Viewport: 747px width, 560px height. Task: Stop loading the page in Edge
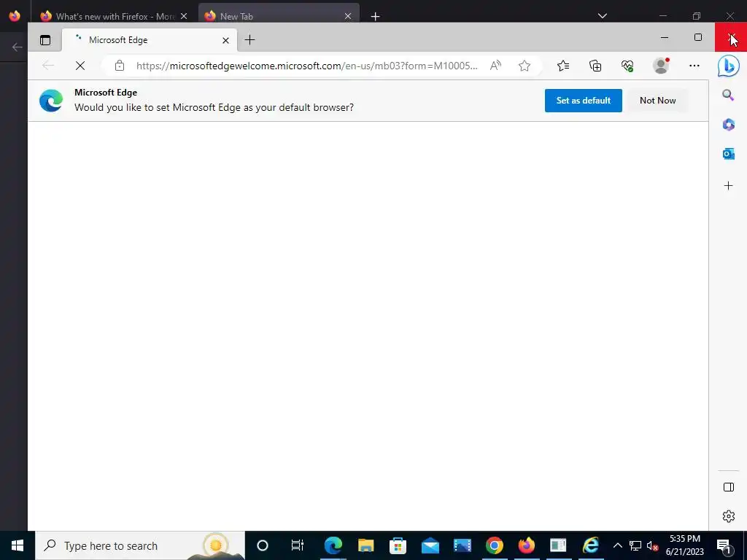(80, 66)
